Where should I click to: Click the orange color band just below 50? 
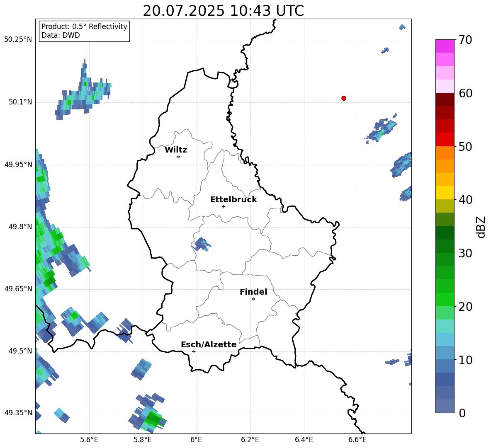pyautogui.click(x=445, y=153)
